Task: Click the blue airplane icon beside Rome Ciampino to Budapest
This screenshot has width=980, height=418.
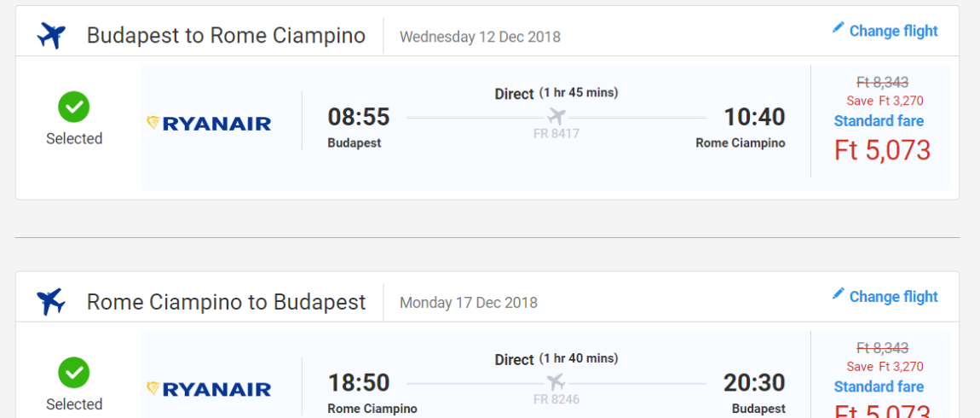Action: tap(51, 302)
